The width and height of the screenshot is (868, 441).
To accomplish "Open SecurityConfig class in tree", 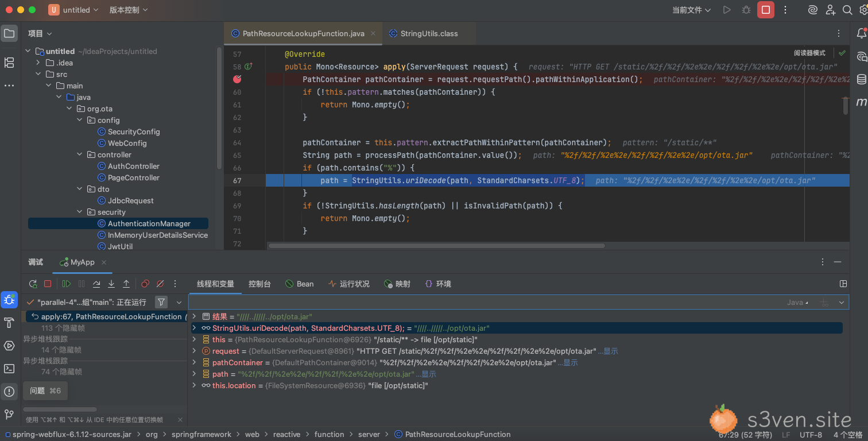I will pyautogui.click(x=134, y=131).
